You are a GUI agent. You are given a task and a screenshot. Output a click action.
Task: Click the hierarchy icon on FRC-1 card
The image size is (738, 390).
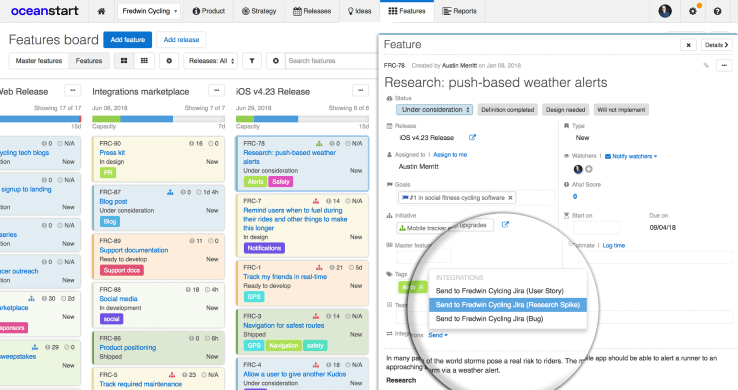click(x=319, y=267)
